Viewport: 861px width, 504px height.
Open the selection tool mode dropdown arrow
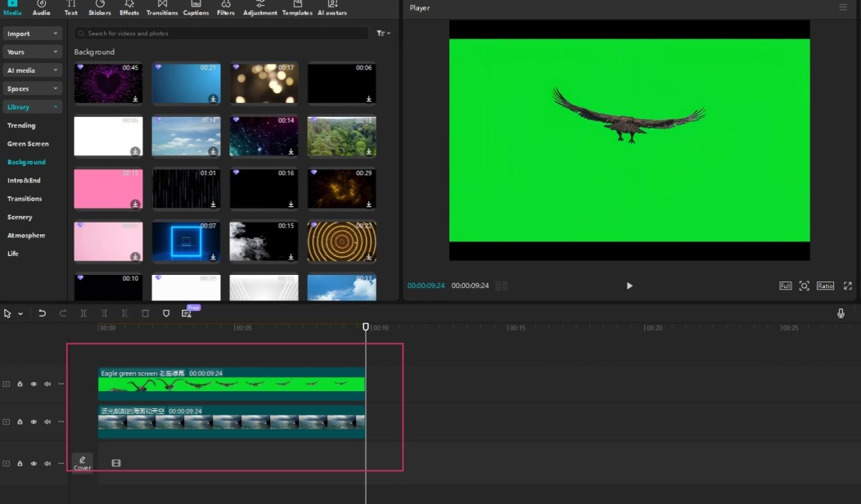click(20, 313)
